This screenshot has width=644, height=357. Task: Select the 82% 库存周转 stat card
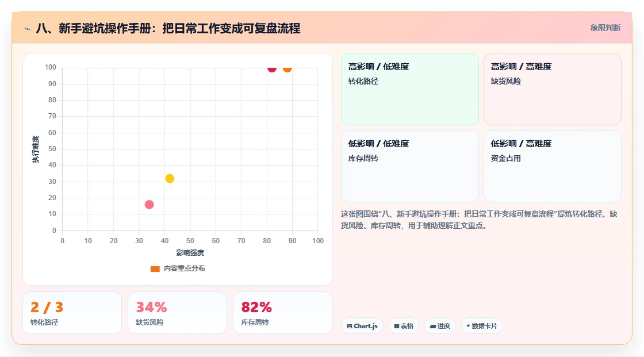[282, 313]
